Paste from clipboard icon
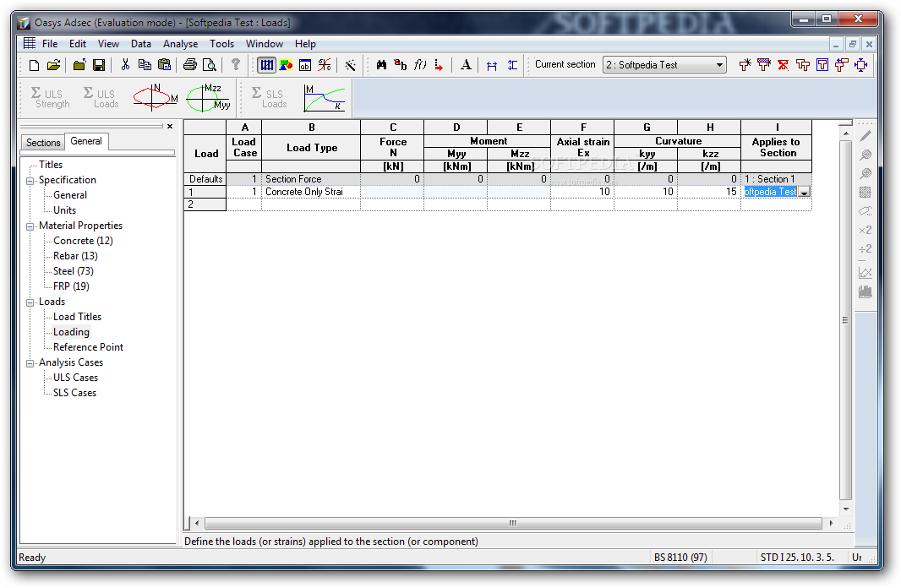 click(164, 65)
